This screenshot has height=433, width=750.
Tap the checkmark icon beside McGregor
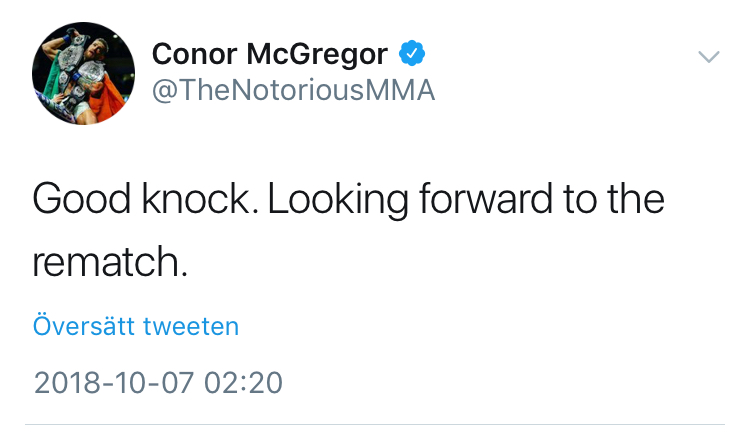pos(412,53)
